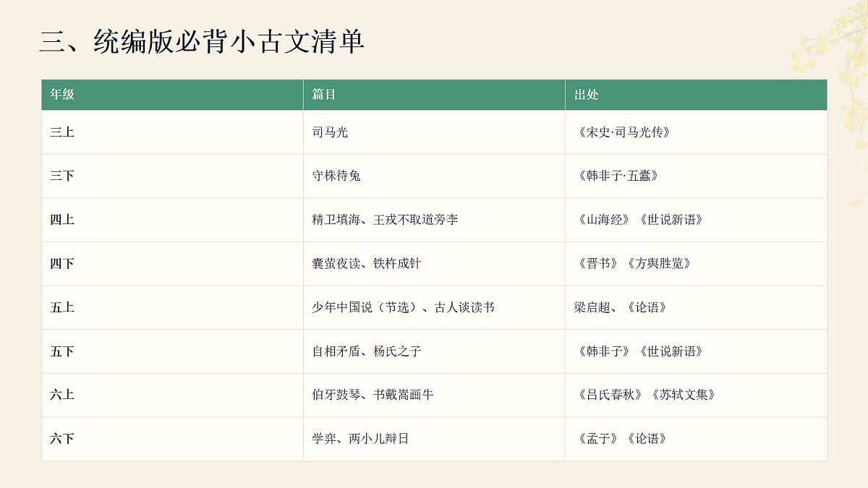Click the 《孟子》《论语》 source cell
This screenshot has width=868, height=488.
696,439
